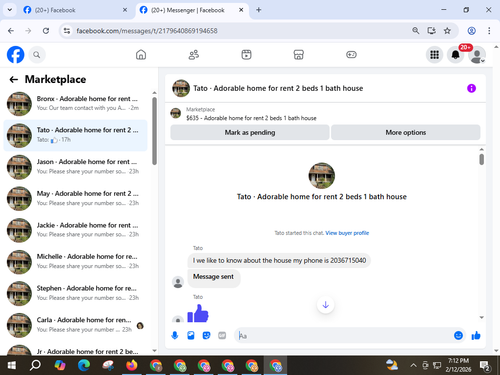Click the Aa message input field

343,335
